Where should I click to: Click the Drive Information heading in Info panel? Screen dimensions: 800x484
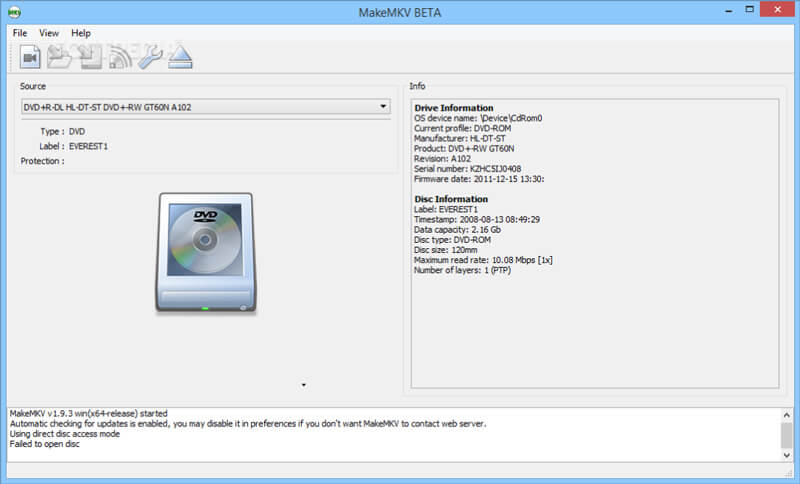(453, 108)
